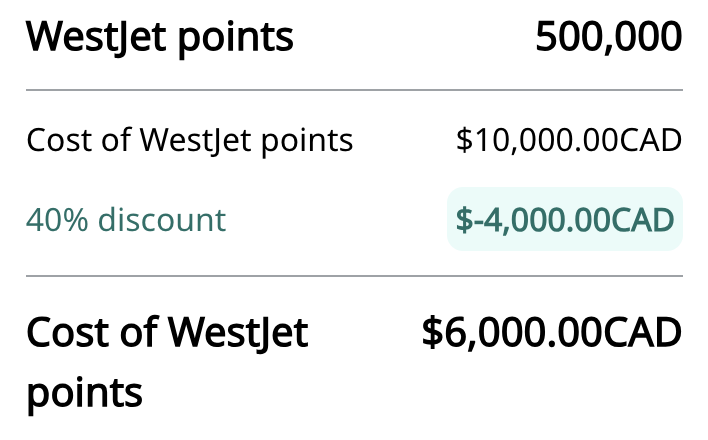
Task: Click the word points on the last line
Action: click(84, 392)
